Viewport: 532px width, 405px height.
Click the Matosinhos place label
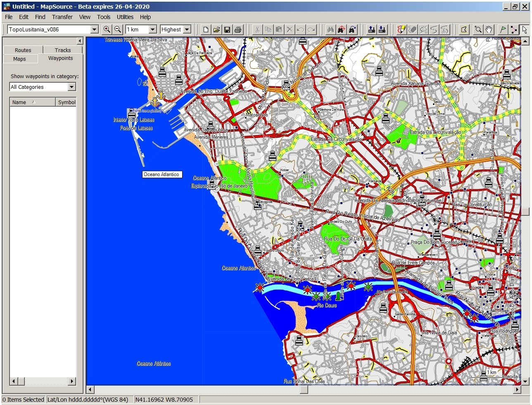coord(256,115)
